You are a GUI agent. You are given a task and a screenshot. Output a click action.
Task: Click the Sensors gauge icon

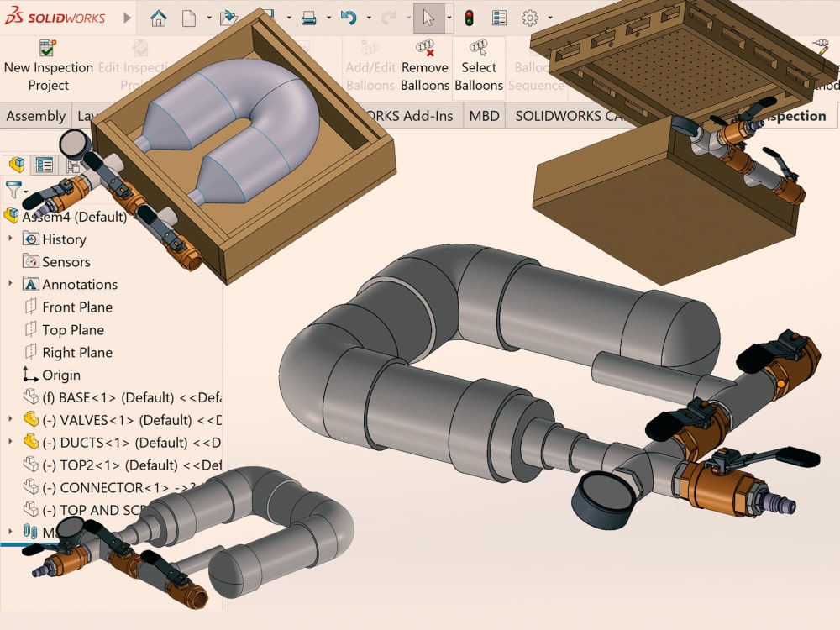click(x=30, y=261)
